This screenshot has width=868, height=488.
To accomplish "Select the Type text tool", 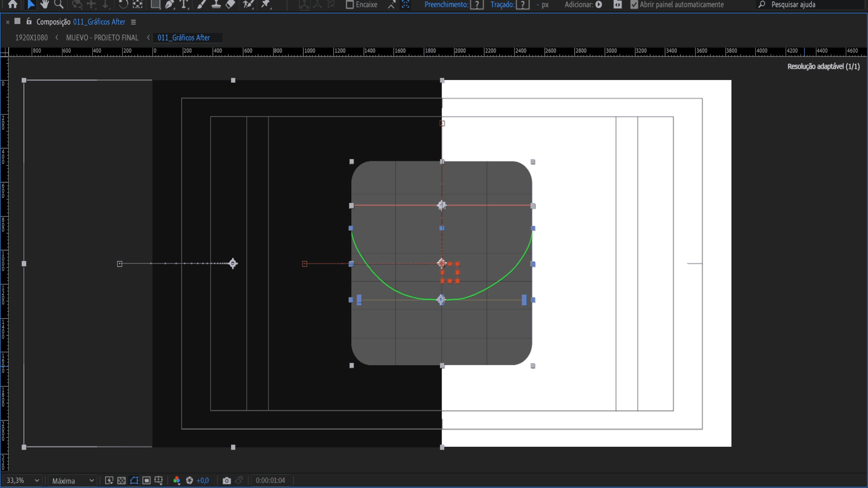I will (184, 5).
